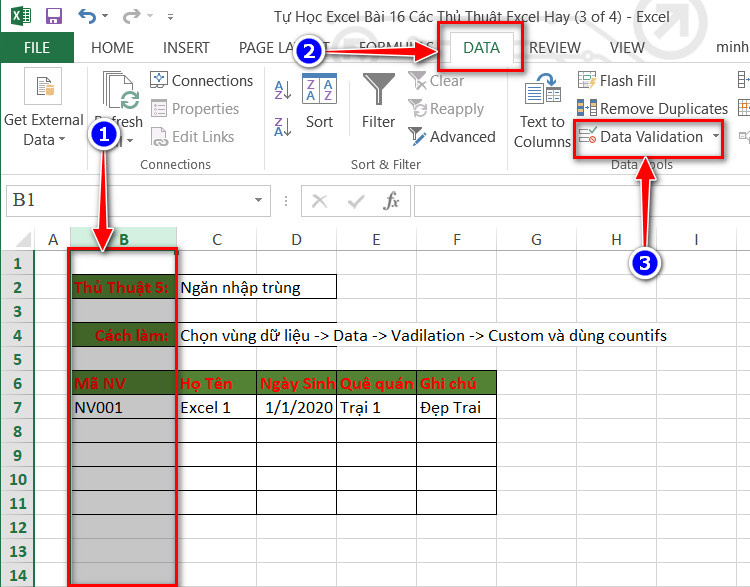Switch to the REVIEW tab
The width and height of the screenshot is (750, 587).
tap(555, 47)
